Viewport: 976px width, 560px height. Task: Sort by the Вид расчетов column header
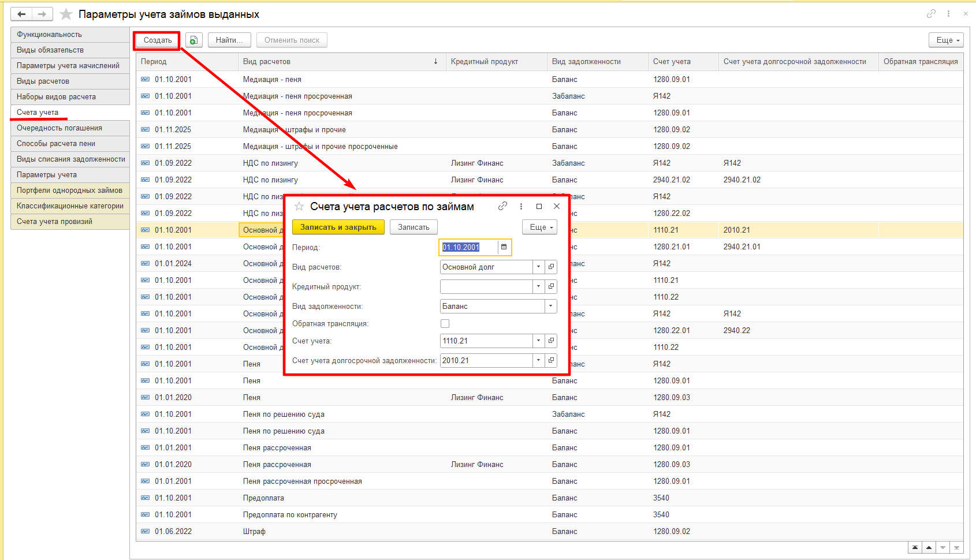click(x=341, y=61)
